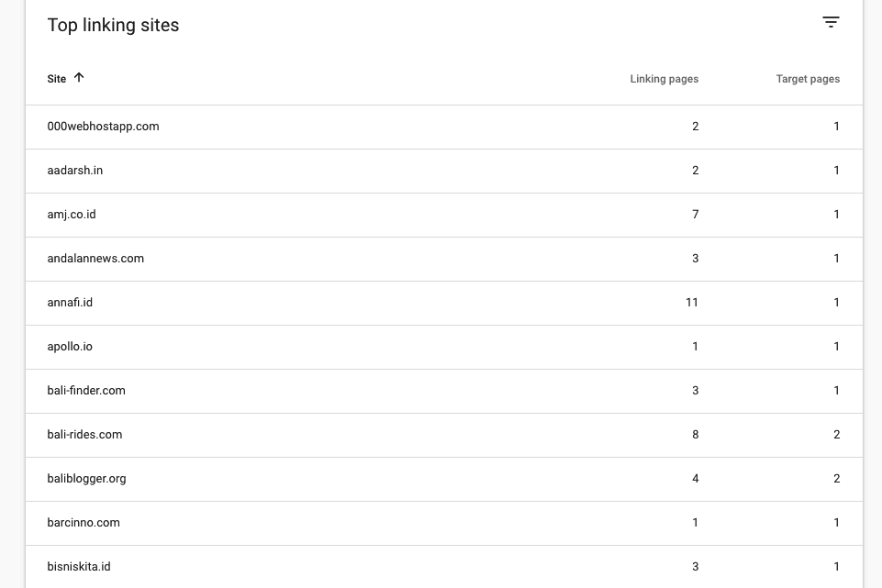Open the table filter icon
The width and height of the screenshot is (882, 588).
tap(831, 22)
